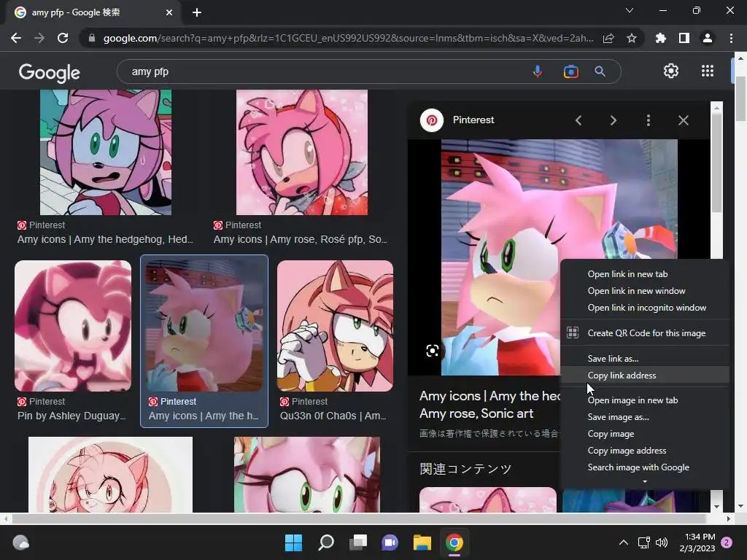This screenshot has height=560, width=747.
Task: Choose Copy image address
Action: (627, 451)
